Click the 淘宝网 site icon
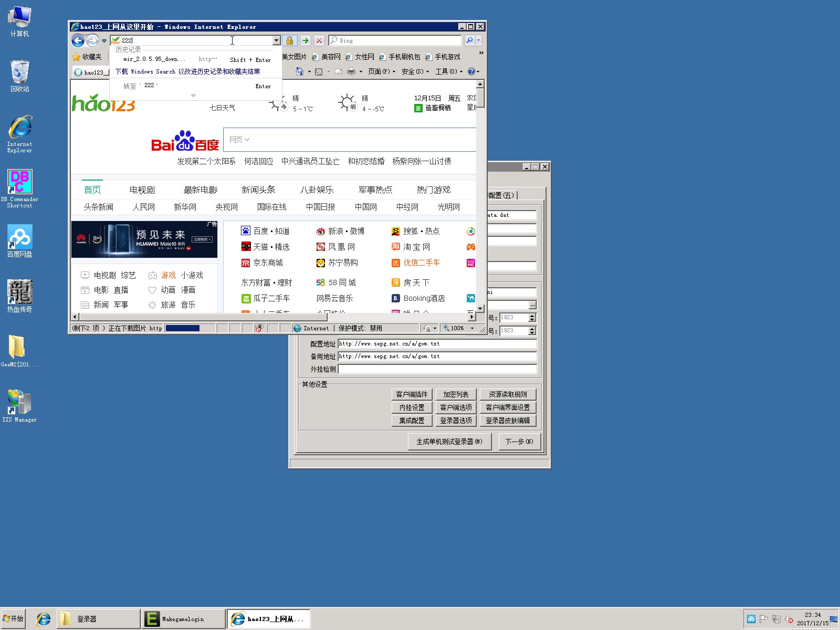 point(396,247)
